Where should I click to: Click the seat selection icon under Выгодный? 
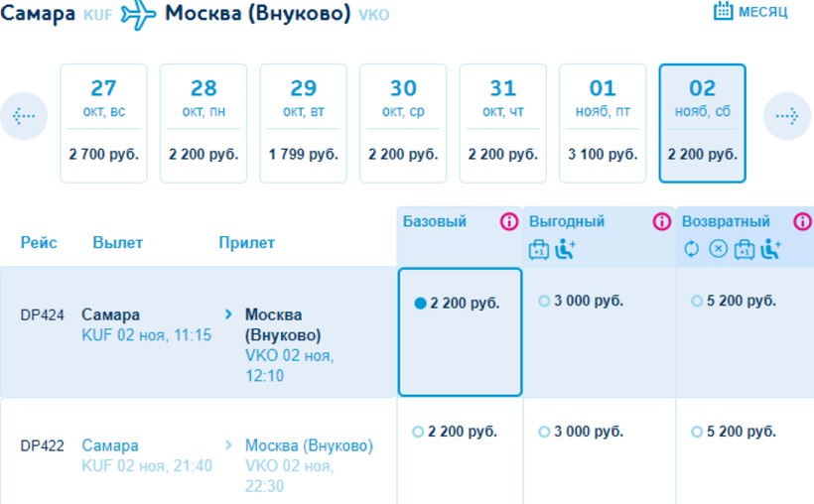point(566,250)
